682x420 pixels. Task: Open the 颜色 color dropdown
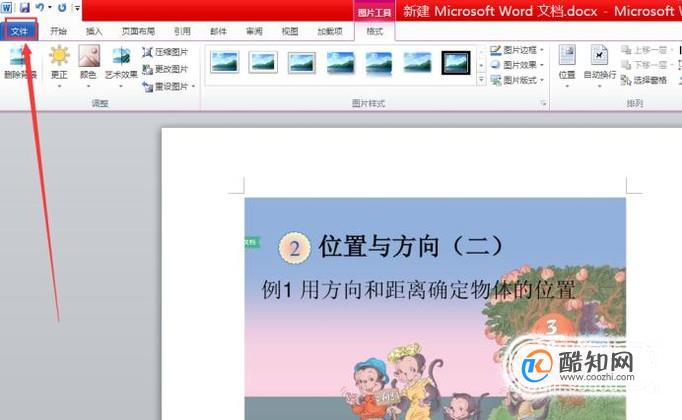pos(88,66)
